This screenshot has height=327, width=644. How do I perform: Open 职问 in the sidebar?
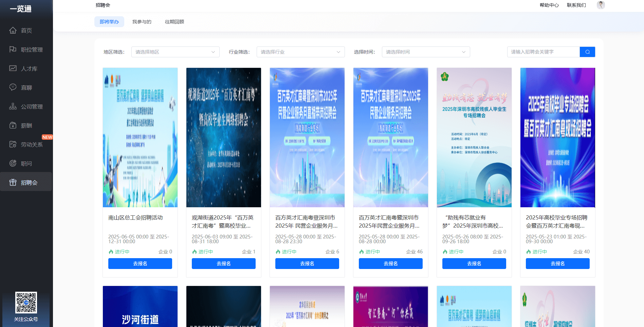click(x=26, y=163)
